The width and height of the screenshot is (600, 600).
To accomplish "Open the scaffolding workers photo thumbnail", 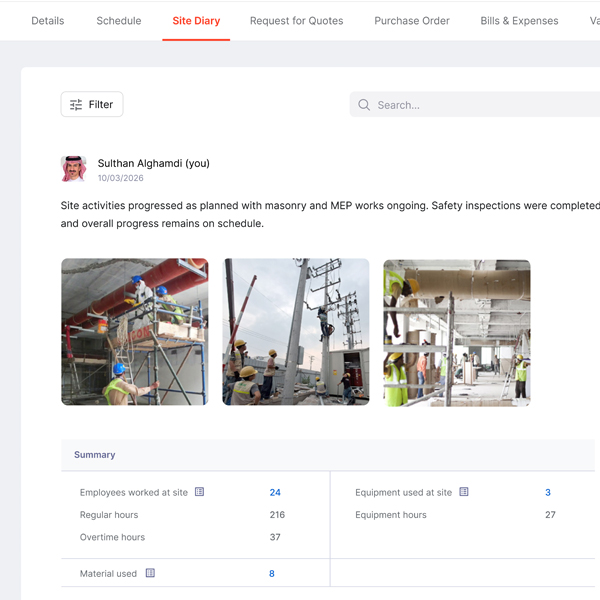I will point(135,332).
